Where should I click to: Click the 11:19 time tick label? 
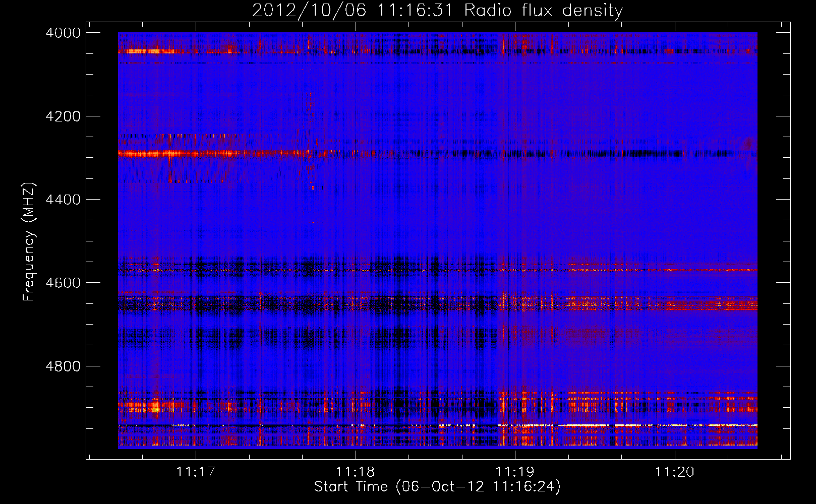click(515, 472)
